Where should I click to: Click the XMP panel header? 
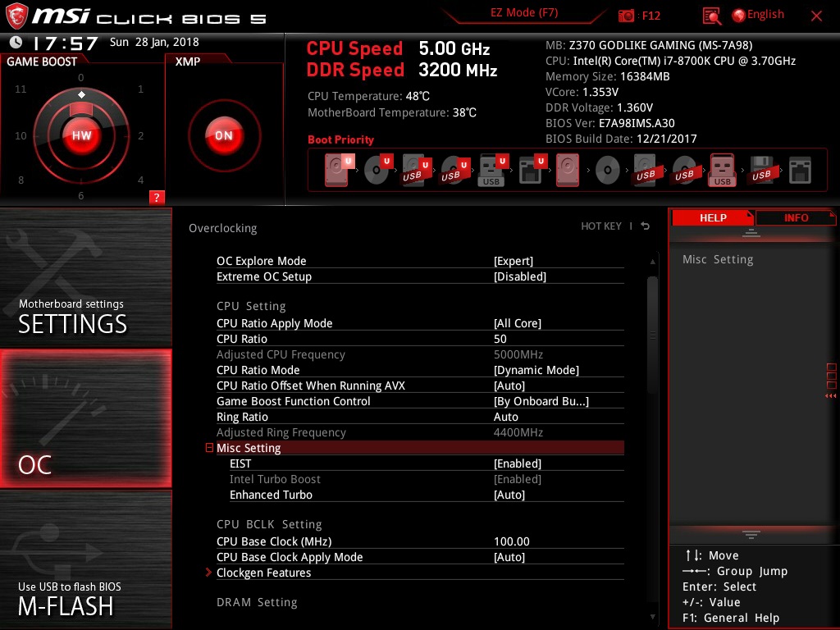tap(188, 61)
